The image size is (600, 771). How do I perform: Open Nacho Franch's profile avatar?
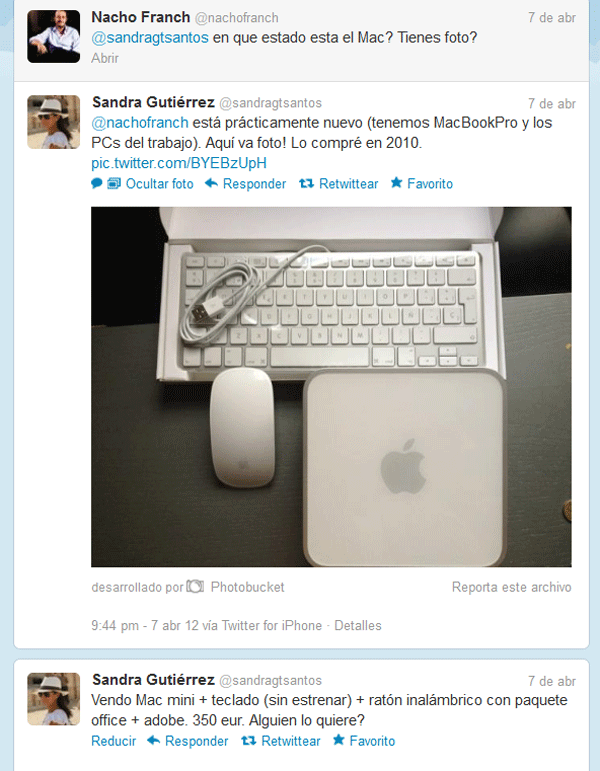[x=54, y=36]
